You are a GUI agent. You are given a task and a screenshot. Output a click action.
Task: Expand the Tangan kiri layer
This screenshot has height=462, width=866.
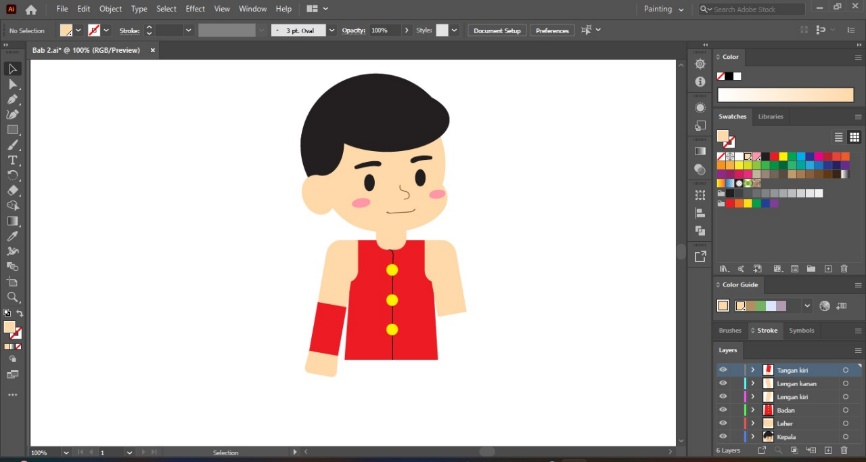pyautogui.click(x=752, y=370)
